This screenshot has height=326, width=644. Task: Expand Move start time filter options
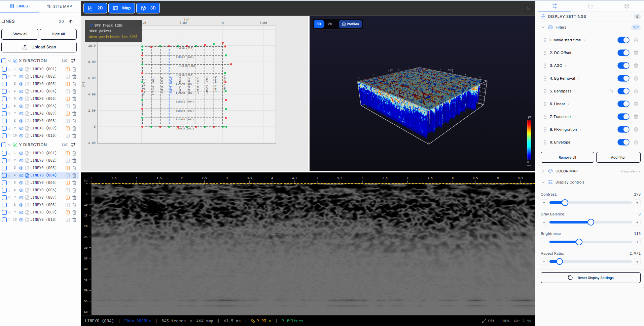pyautogui.click(x=584, y=40)
